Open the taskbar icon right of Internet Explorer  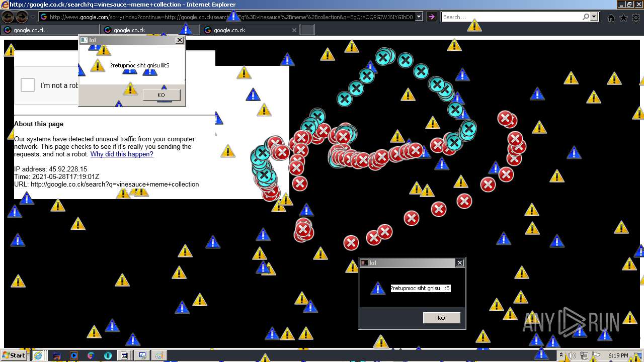tap(57, 355)
